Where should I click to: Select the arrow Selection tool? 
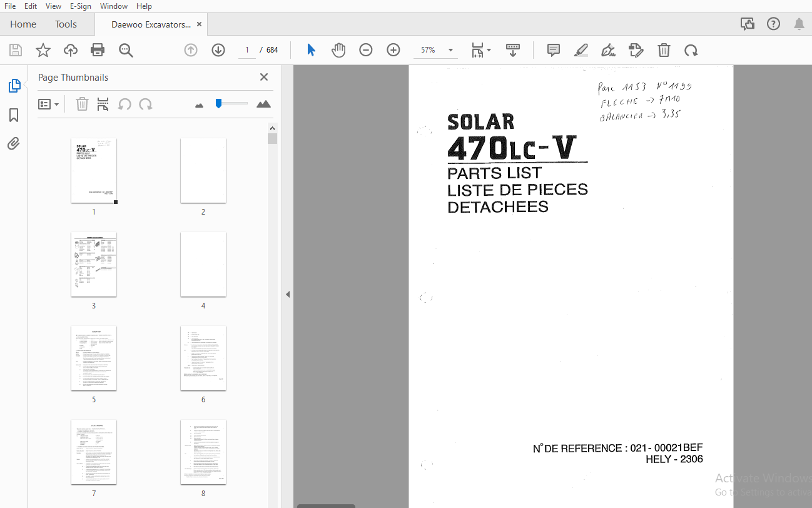pyautogui.click(x=311, y=50)
